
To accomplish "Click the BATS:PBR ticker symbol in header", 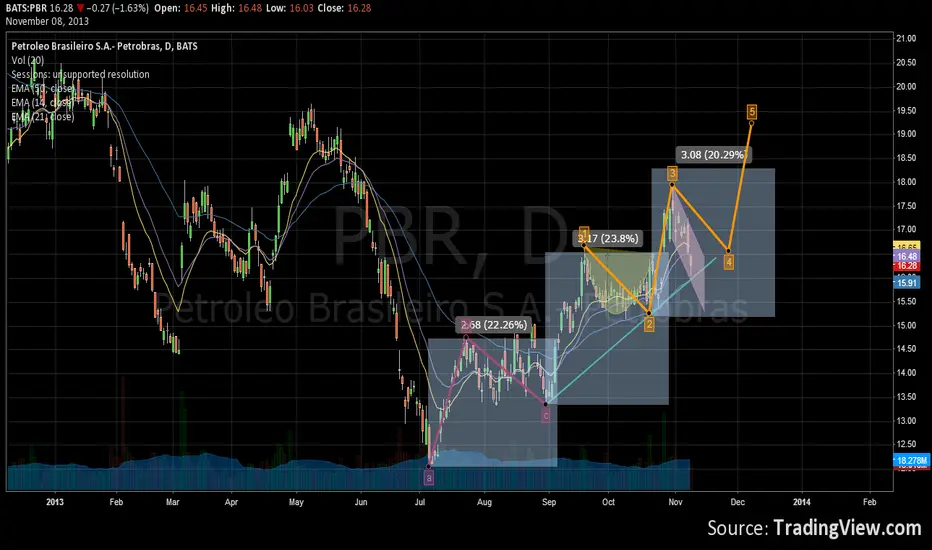I will click(x=26, y=8).
